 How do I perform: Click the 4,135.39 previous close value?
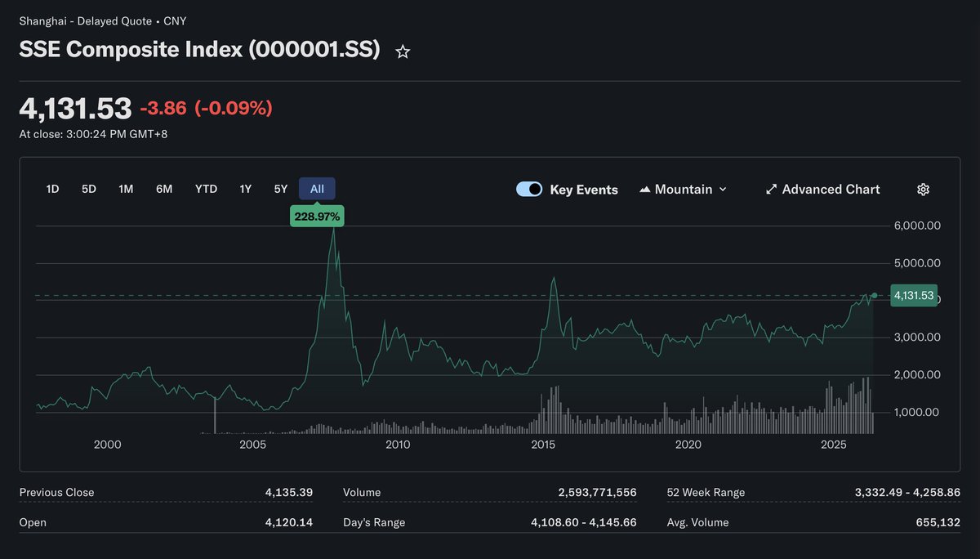click(289, 493)
